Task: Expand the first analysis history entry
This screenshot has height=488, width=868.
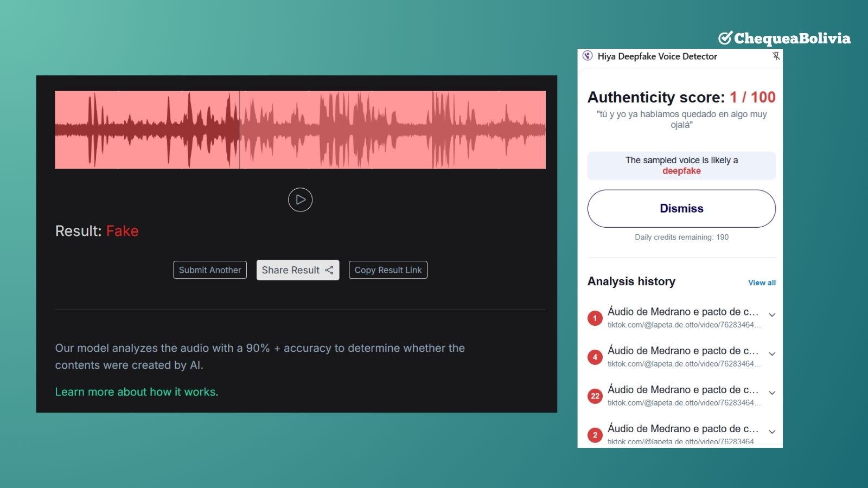Action: pos(772,315)
